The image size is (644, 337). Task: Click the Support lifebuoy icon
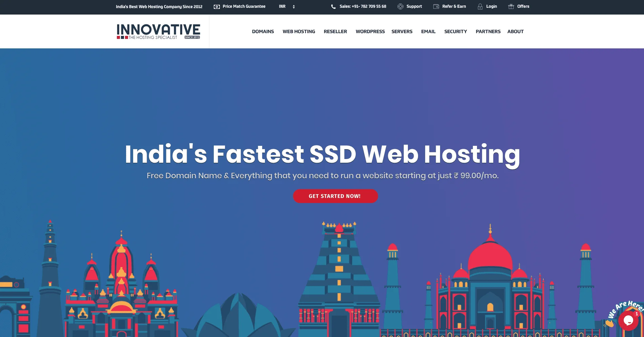tap(400, 6)
